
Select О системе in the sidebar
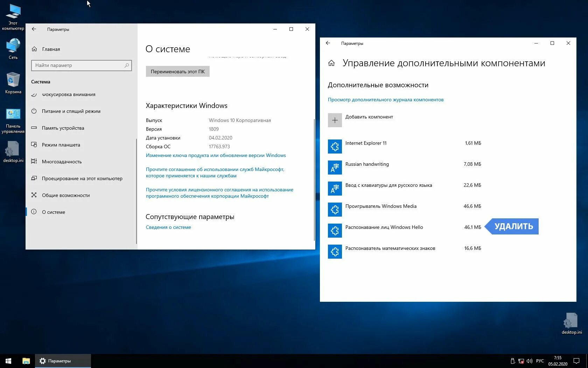(x=54, y=212)
